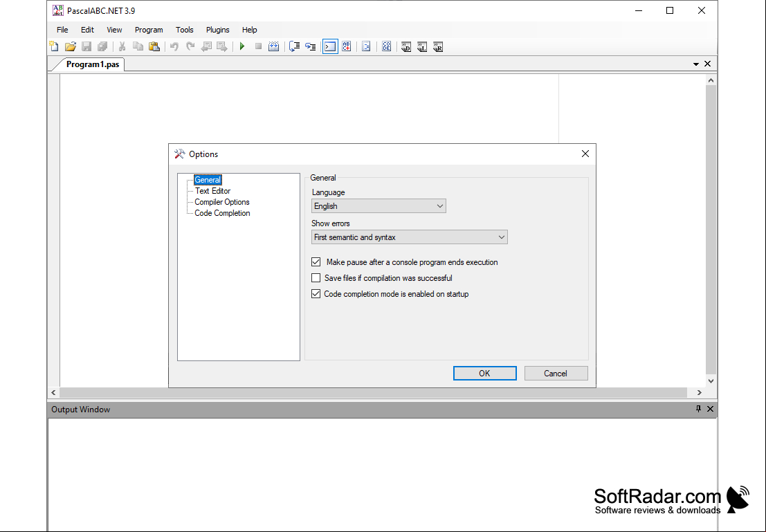This screenshot has width=766, height=532.
Task: Click the Compile toolbar icon
Action: coord(274,47)
